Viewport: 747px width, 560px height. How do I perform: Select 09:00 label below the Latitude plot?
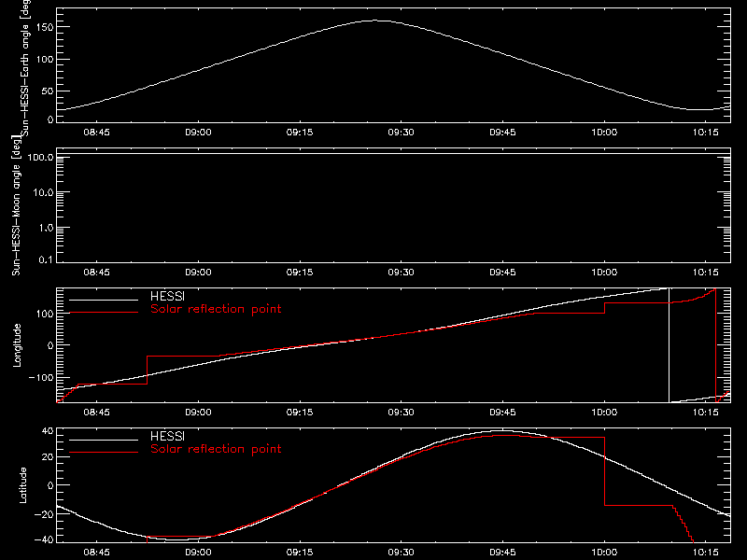click(x=198, y=552)
